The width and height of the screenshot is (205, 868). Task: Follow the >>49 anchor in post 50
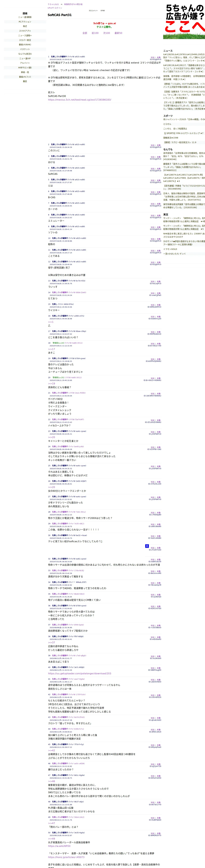(51, 839)
